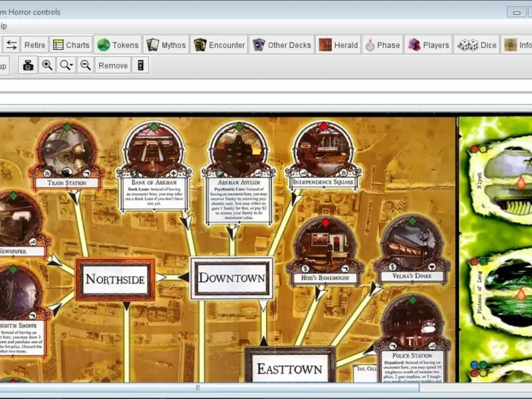Click the Remove button
This screenshot has width=532, height=399.
click(113, 65)
